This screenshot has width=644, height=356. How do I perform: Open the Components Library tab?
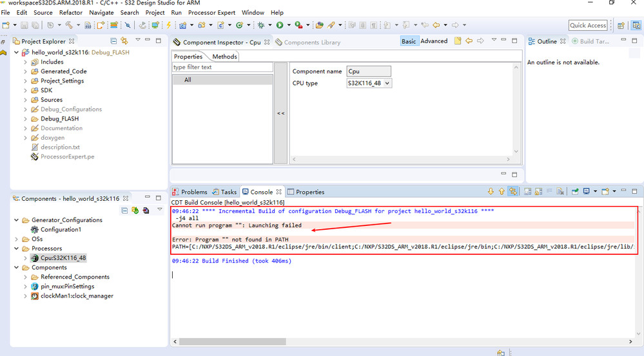pyautogui.click(x=307, y=42)
